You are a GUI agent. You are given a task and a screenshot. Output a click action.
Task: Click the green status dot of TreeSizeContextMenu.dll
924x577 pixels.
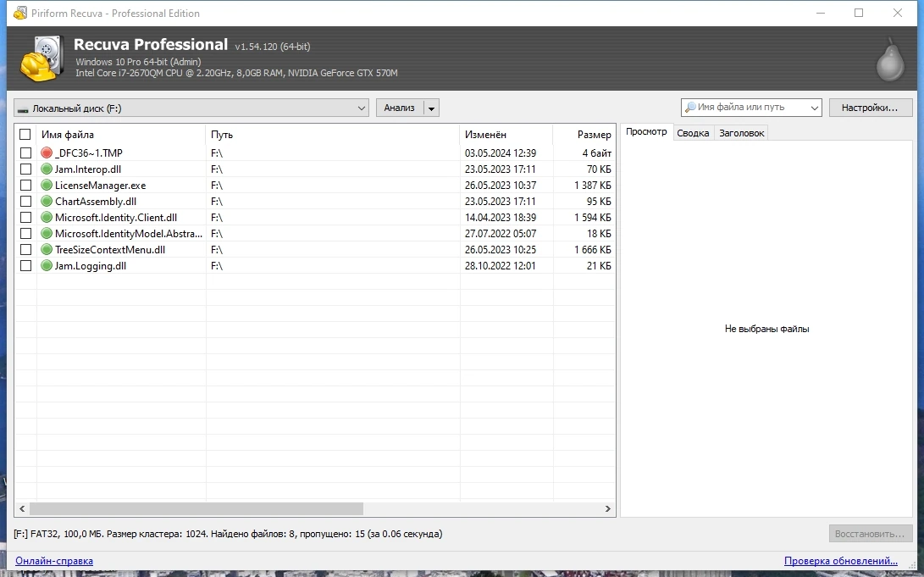click(x=47, y=249)
